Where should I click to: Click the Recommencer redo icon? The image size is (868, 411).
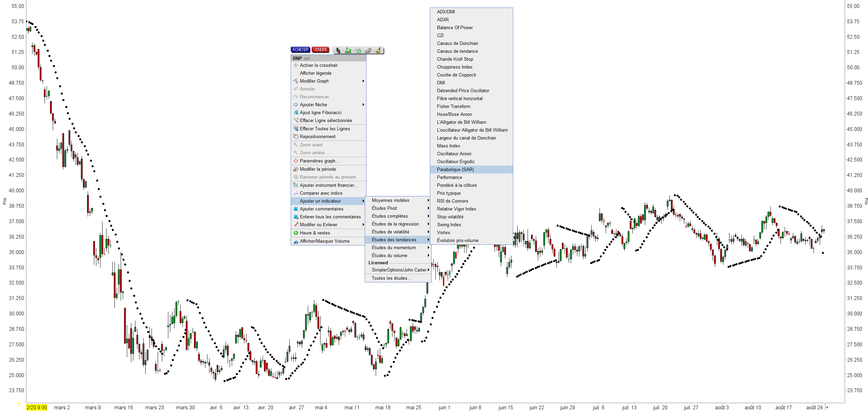[x=296, y=97]
